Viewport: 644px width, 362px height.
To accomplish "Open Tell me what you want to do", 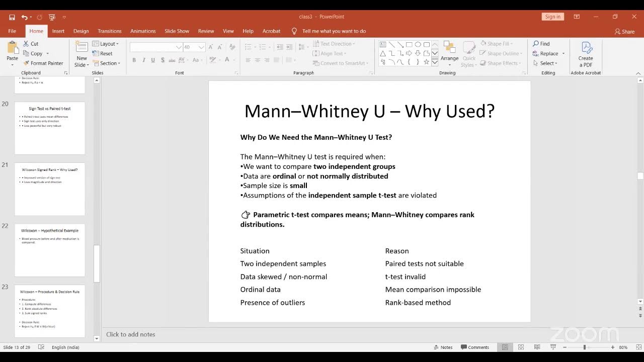I will (334, 31).
